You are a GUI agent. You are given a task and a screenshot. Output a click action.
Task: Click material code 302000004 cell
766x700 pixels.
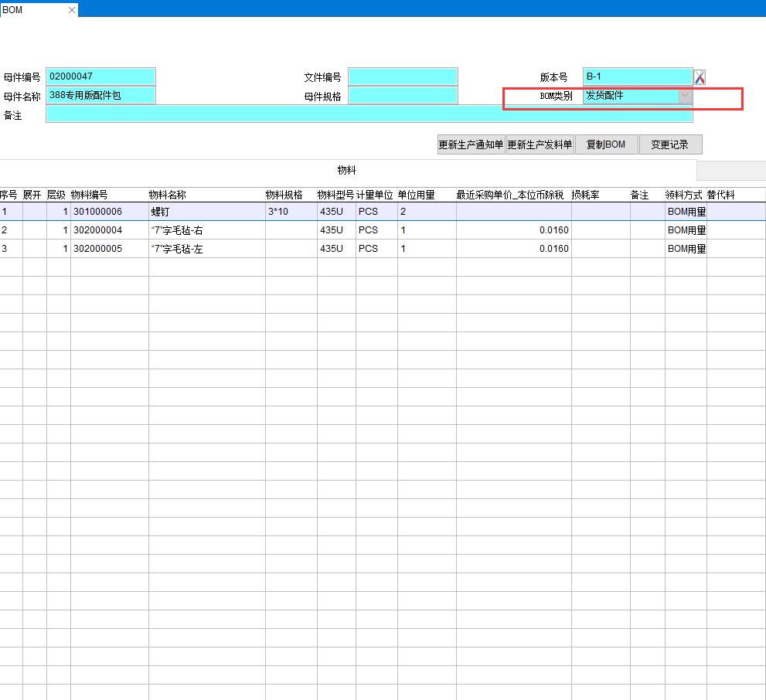(109, 230)
